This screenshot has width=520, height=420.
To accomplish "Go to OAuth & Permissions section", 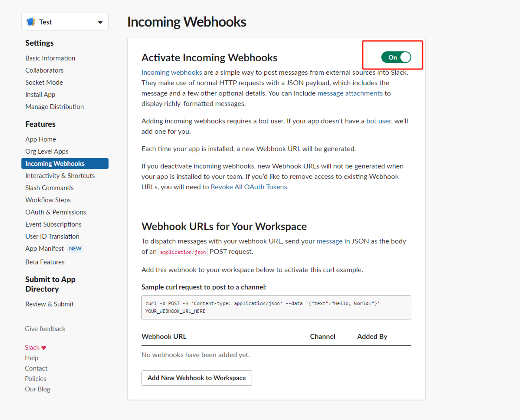I will point(55,212).
